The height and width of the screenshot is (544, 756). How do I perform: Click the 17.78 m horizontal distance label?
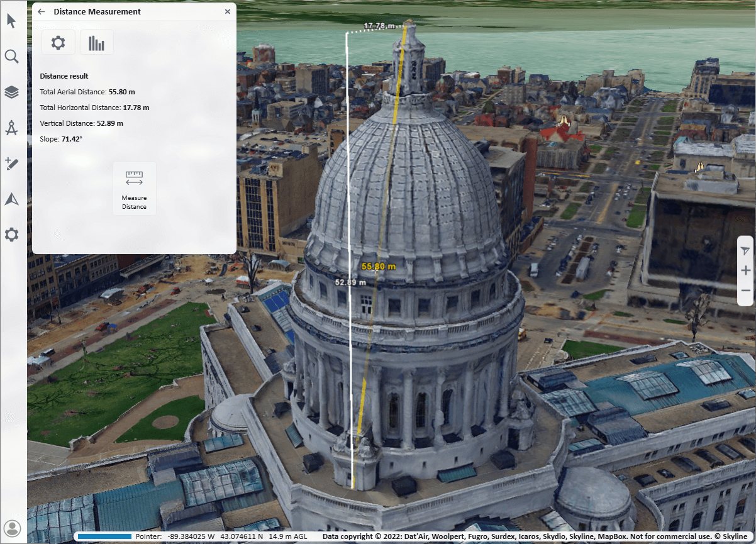pyautogui.click(x=379, y=26)
